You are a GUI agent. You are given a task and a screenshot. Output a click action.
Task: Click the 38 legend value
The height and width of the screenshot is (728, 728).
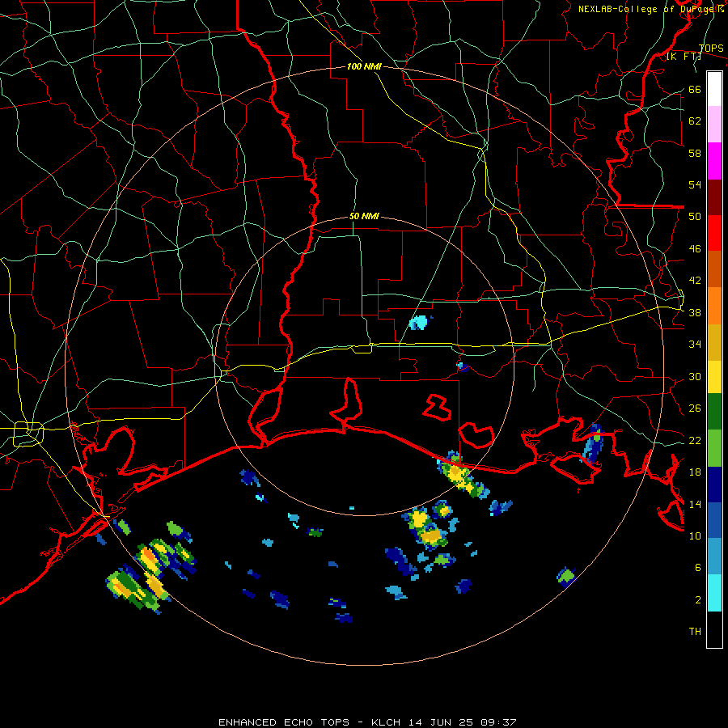click(695, 312)
